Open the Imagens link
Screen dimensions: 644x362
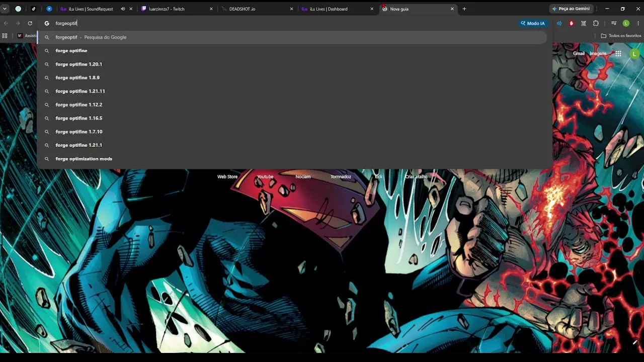(598, 54)
